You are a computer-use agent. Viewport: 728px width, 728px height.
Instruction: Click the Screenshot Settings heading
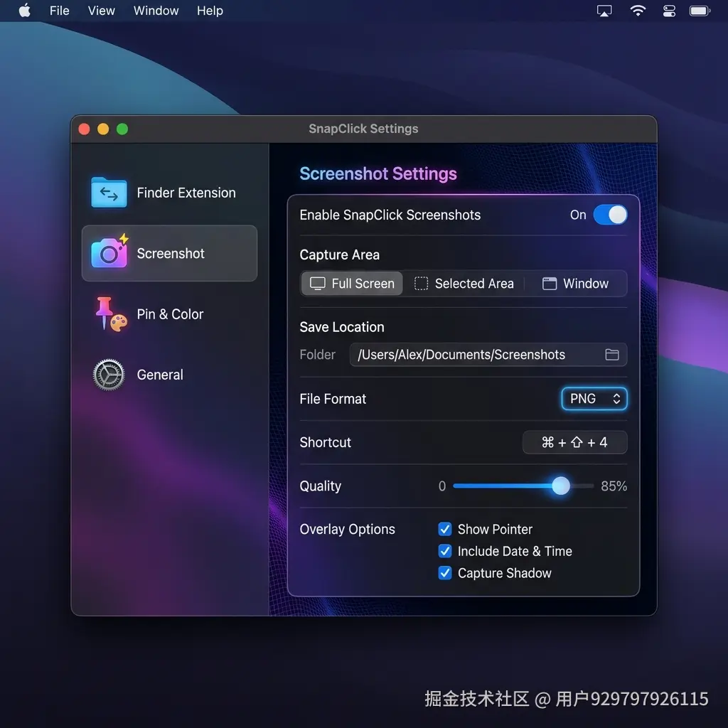click(378, 173)
